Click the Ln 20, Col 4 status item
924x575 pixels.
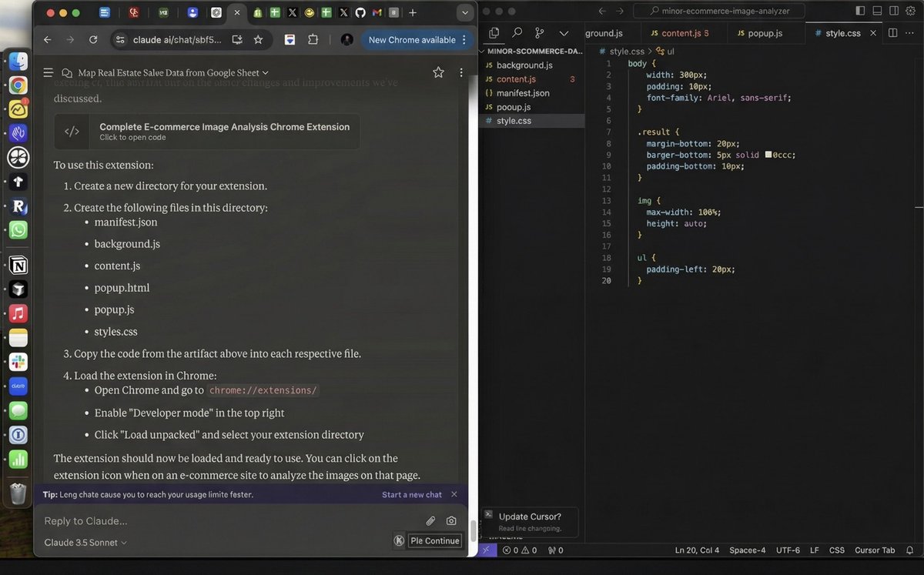coord(697,550)
